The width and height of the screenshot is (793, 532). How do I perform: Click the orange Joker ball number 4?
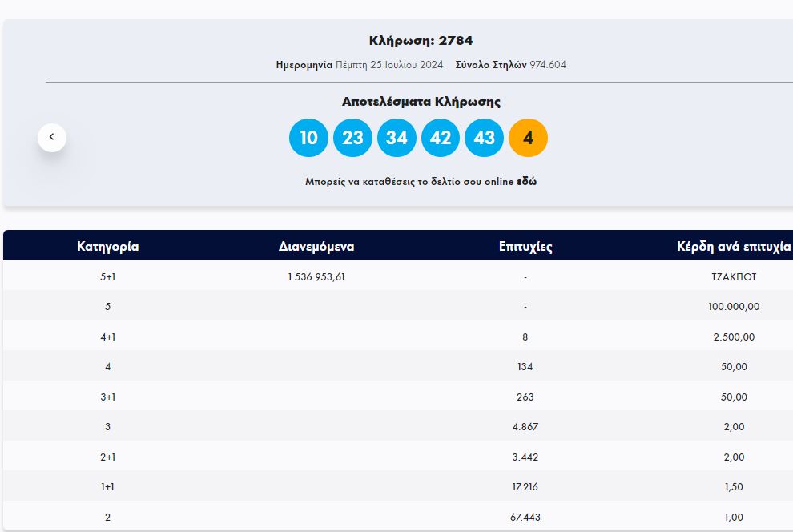[x=528, y=138]
